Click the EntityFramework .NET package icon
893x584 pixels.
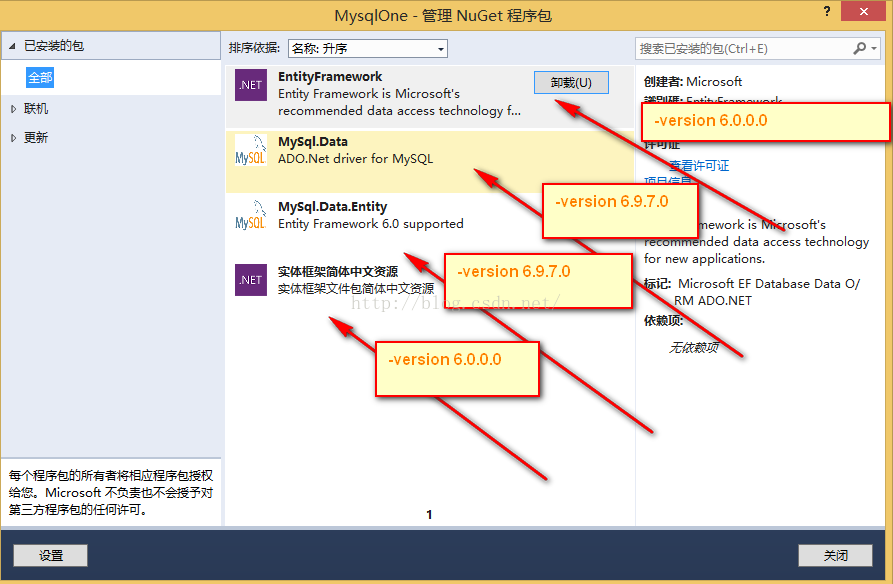(x=251, y=85)
